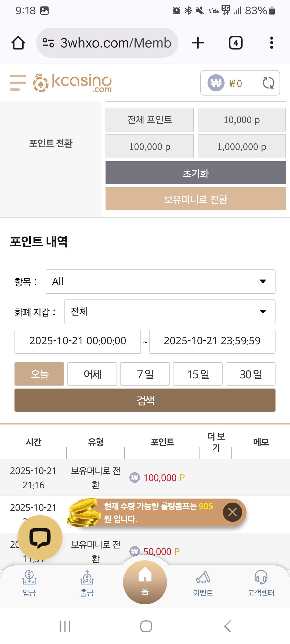Select the 30일 date range filter
Viewport: 290px width, 644px height.
251,374
